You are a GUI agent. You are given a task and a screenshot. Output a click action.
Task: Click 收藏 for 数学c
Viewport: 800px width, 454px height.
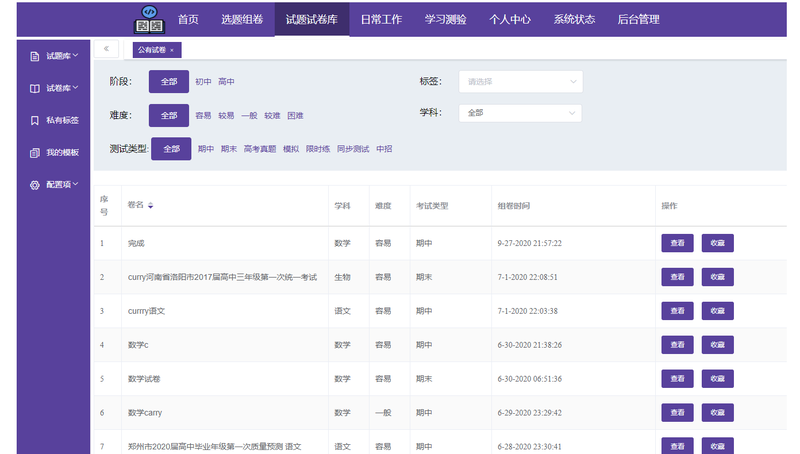click(x=718, y=345)
